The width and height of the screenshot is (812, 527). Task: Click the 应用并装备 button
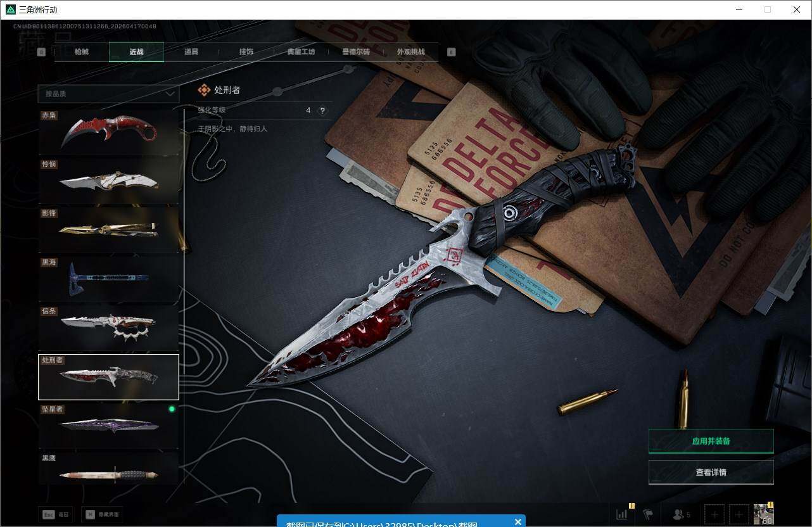pyautogui.click(x=711, y=441)
